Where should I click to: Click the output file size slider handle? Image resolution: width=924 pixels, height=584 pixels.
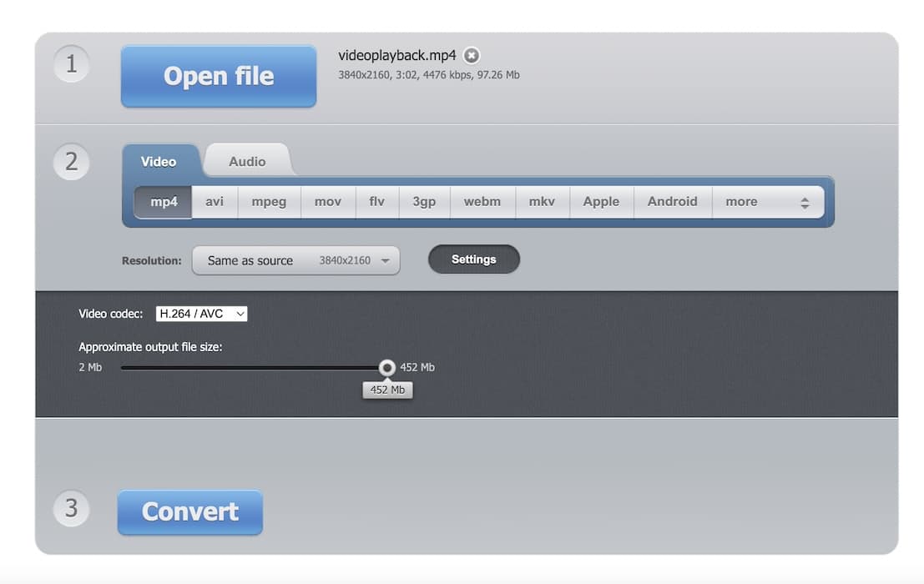point(386,367)
